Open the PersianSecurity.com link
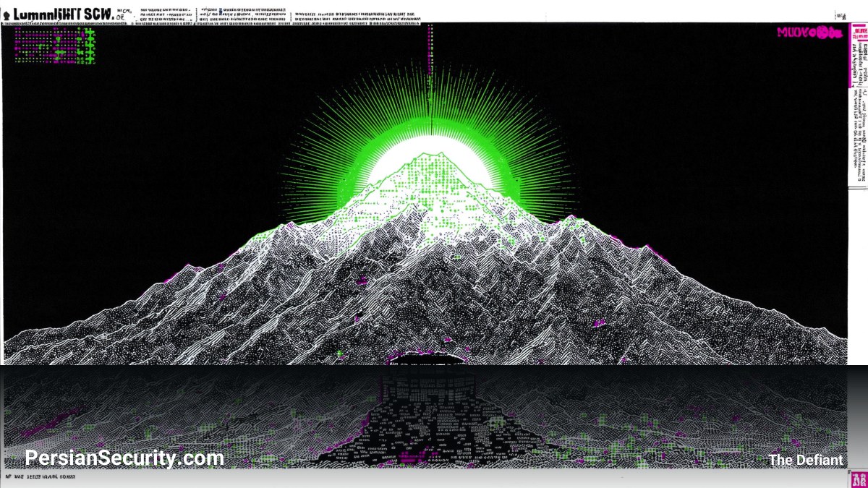The height and width of the screenshot is (488, 868). tap(124, 458)
